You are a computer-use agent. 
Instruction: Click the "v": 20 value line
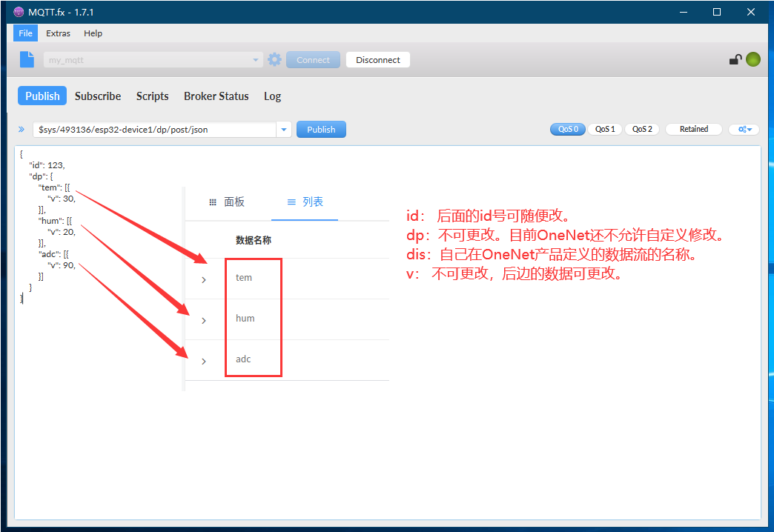coord(62,232)
